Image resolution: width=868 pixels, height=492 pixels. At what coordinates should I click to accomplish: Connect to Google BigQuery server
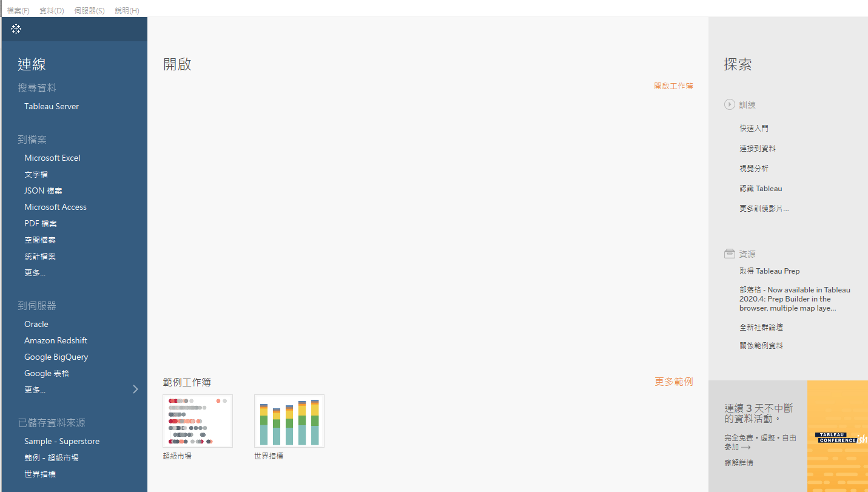[x=56, y=357]
